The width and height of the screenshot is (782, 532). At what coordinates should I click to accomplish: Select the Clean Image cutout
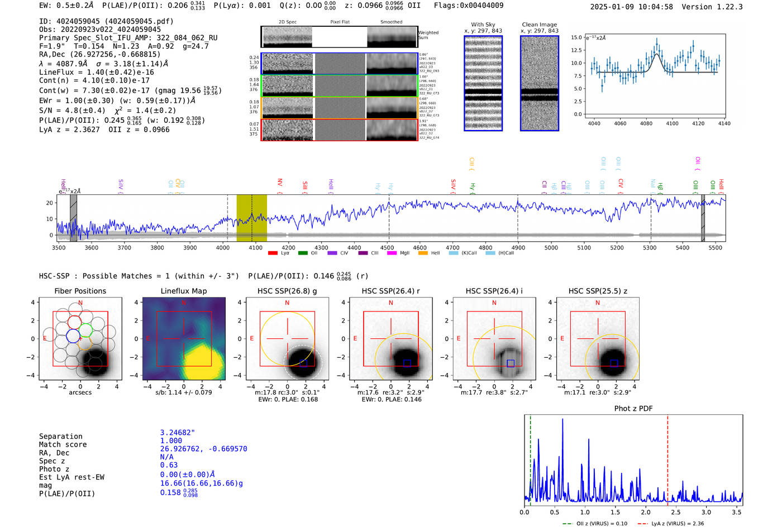(540, 83)
